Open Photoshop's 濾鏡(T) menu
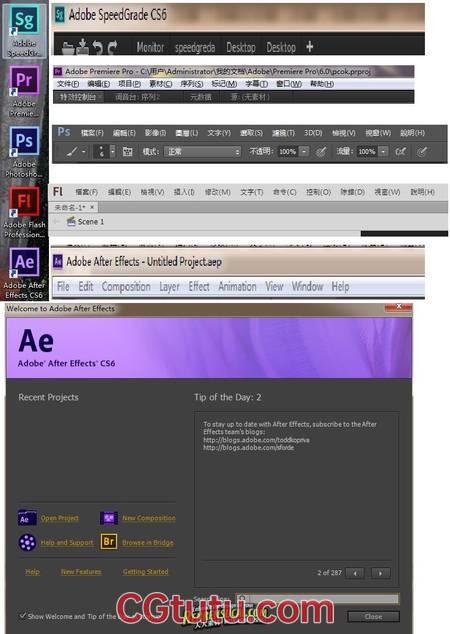The width and height of the screenshot is (450, 634). pos(283,133)
